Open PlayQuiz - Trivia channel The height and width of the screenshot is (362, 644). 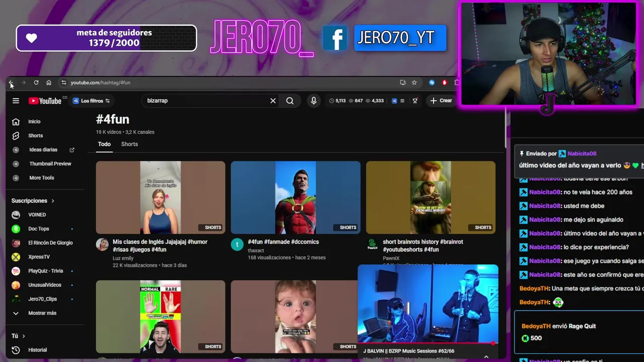coord(45,271)
